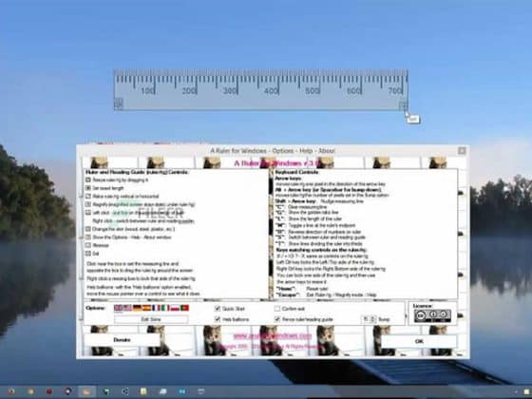The image size is (532, 399).
Task: Disable the Help balloons checkbox
Action: 218,319
